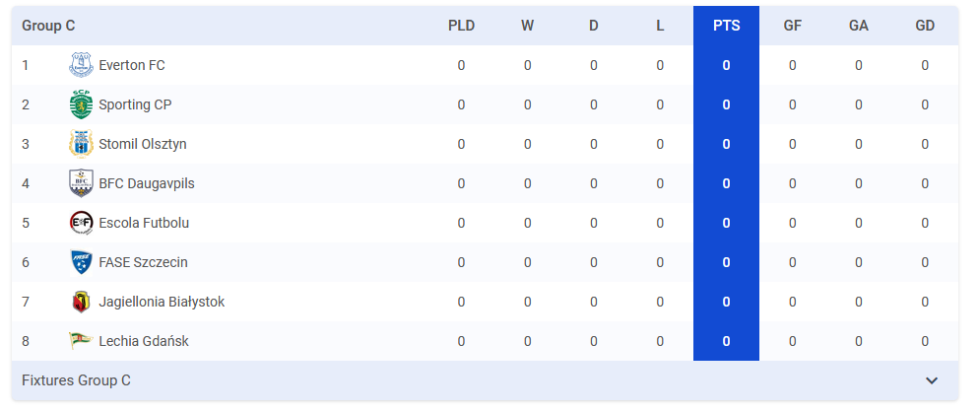980x411 pixels.
Task: Select the PLD column header
Action: coord(461,26)
